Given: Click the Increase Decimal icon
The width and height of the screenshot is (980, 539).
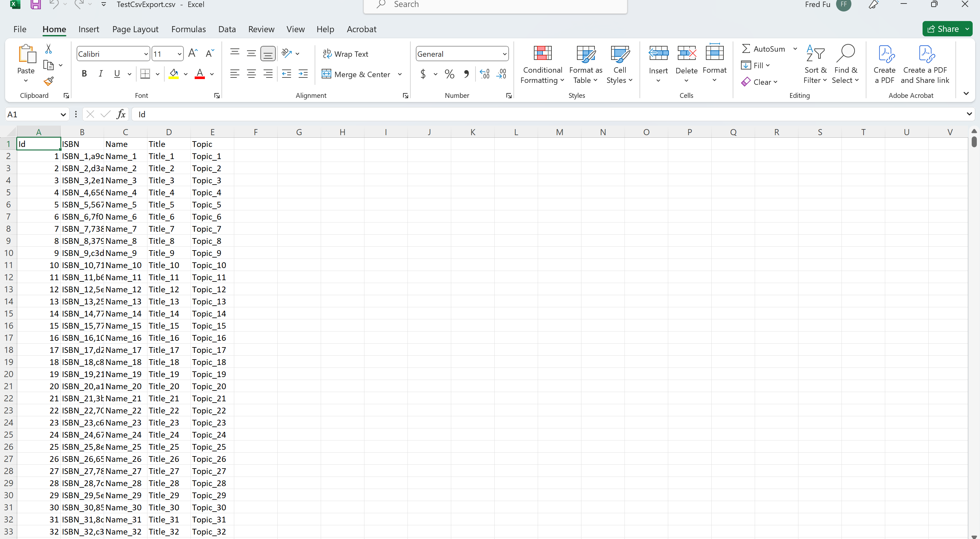Looking at the screenshot, I should click(485, 74).
